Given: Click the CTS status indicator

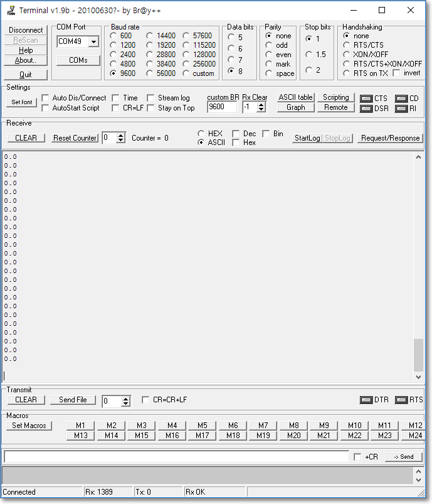Looking at the screenshot, I should [x=366, y=99].
